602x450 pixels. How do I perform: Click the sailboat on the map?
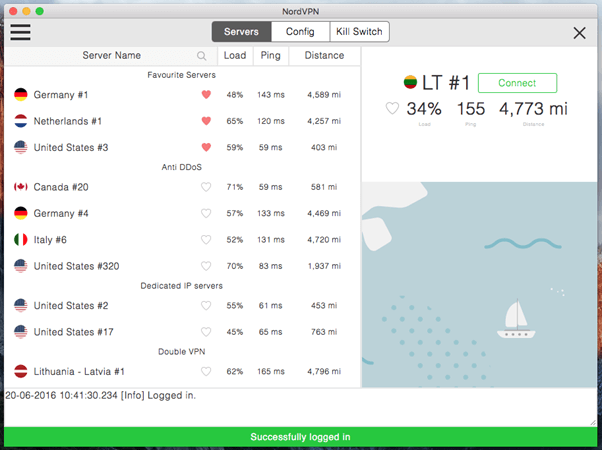[516, 319]
